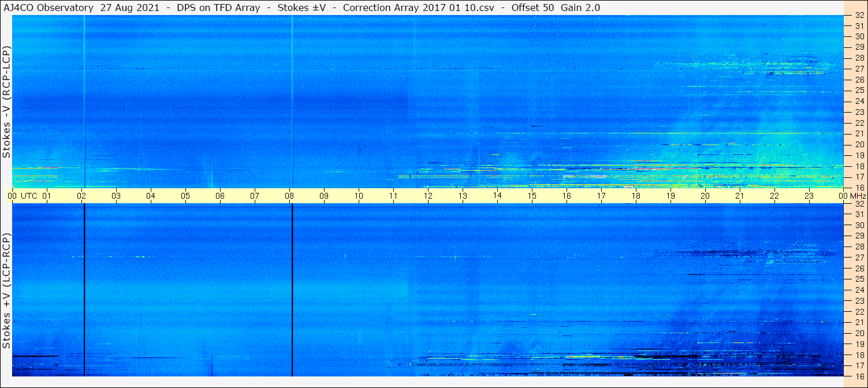
Task: Select the 01 hour marker on time axis
Action: (47, 196)
